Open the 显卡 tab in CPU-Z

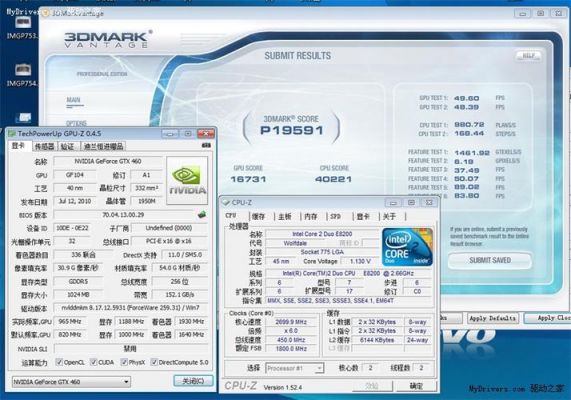pyautogui.click(x=363, y=216)
